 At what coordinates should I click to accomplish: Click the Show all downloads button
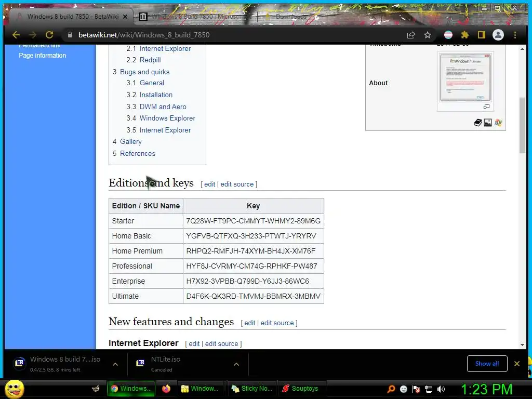tap(487, 364)
